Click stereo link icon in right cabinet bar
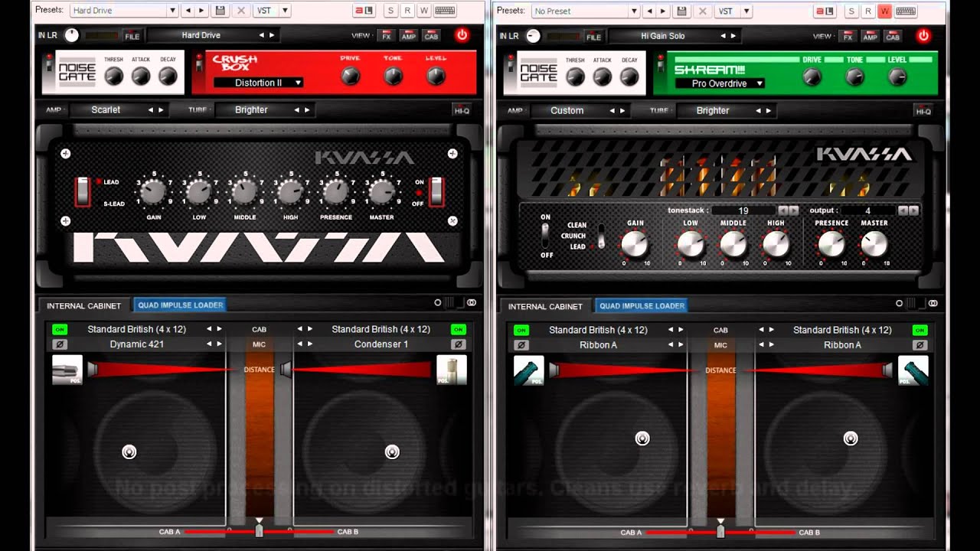 [933, 304]
